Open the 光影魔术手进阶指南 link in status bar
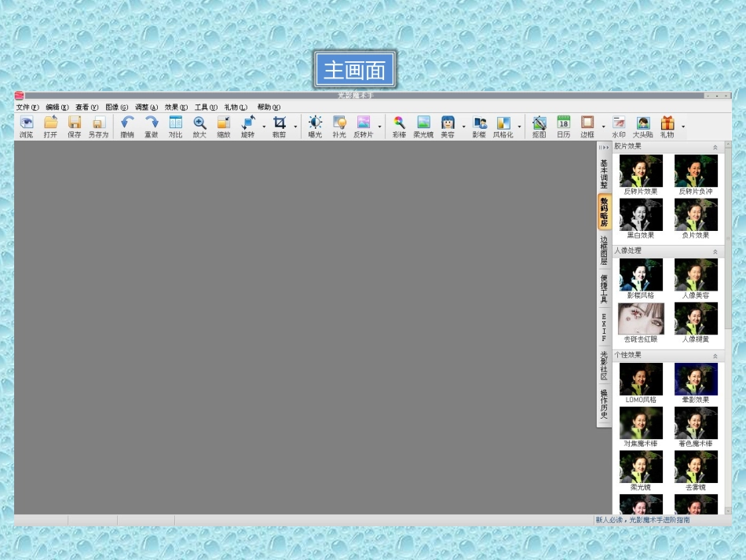 point(660,520)
